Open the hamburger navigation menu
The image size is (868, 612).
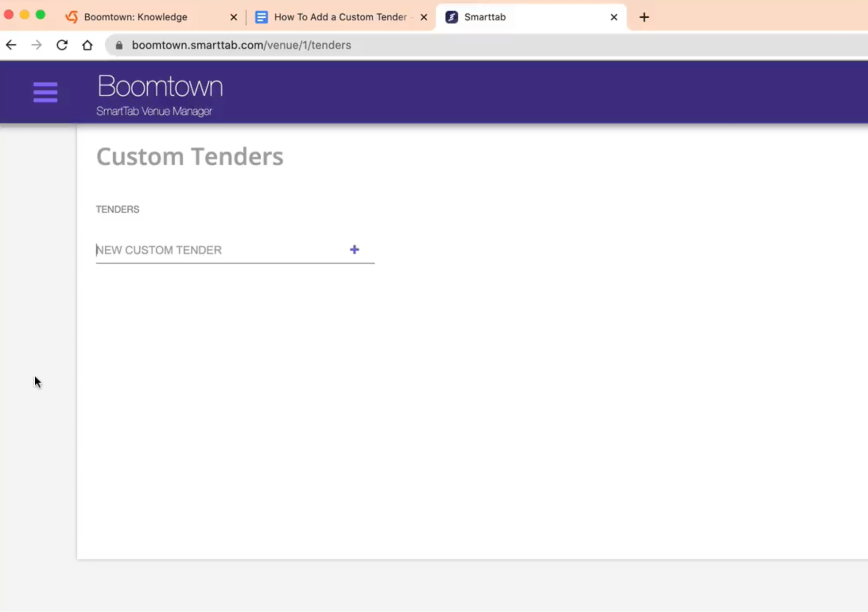point(45,92)
